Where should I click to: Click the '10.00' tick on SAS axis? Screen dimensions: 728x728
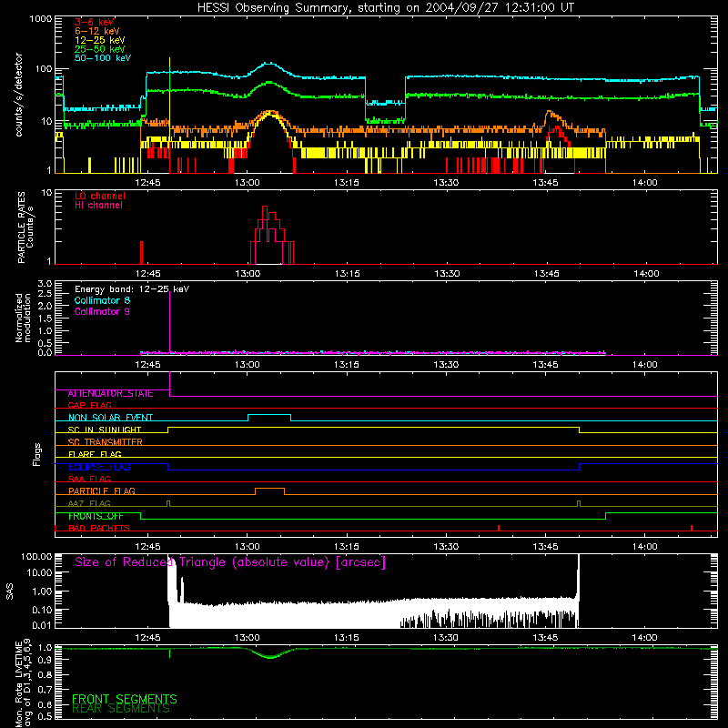[x=39, y=572]
